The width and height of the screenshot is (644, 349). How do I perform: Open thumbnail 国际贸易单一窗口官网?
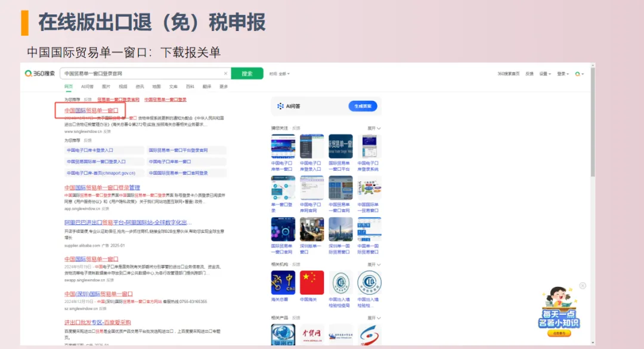pos(283,229)
